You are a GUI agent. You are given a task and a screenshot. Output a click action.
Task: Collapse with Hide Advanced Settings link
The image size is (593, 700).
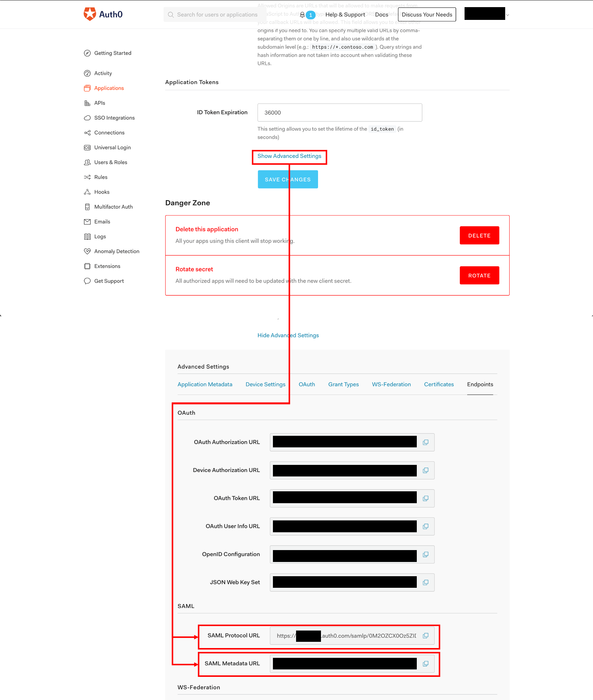click(288, 335)
